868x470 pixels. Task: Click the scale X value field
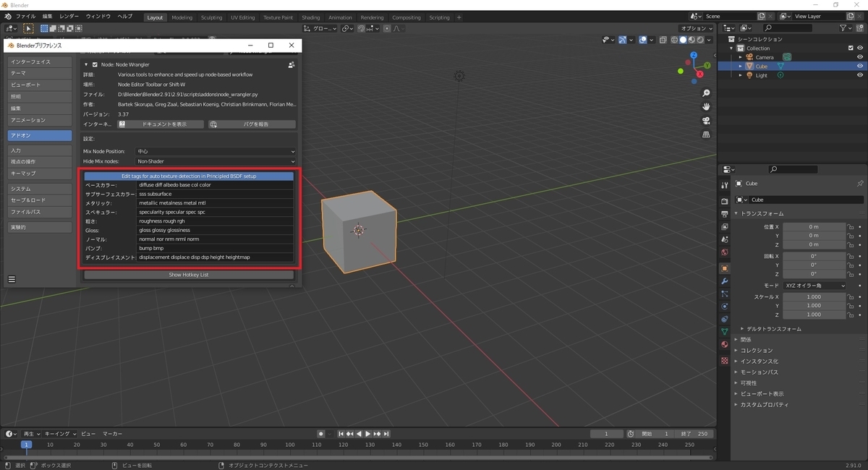[814, 297]
